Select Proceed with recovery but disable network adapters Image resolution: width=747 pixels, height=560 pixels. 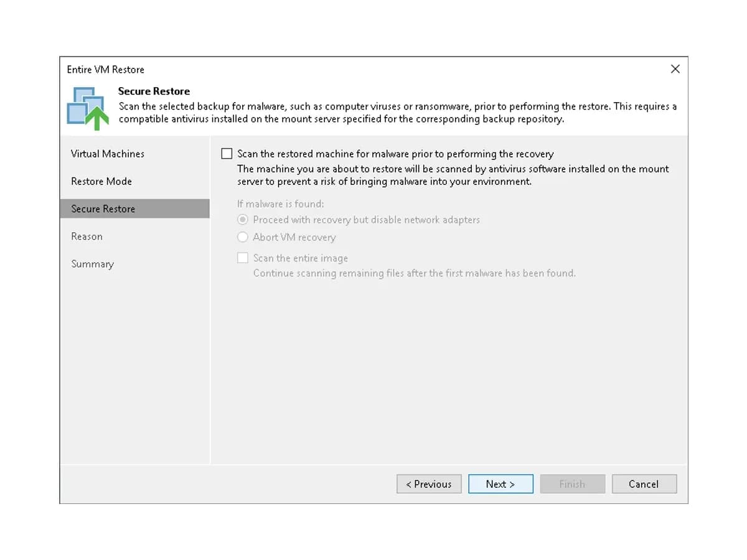(243, 220)
